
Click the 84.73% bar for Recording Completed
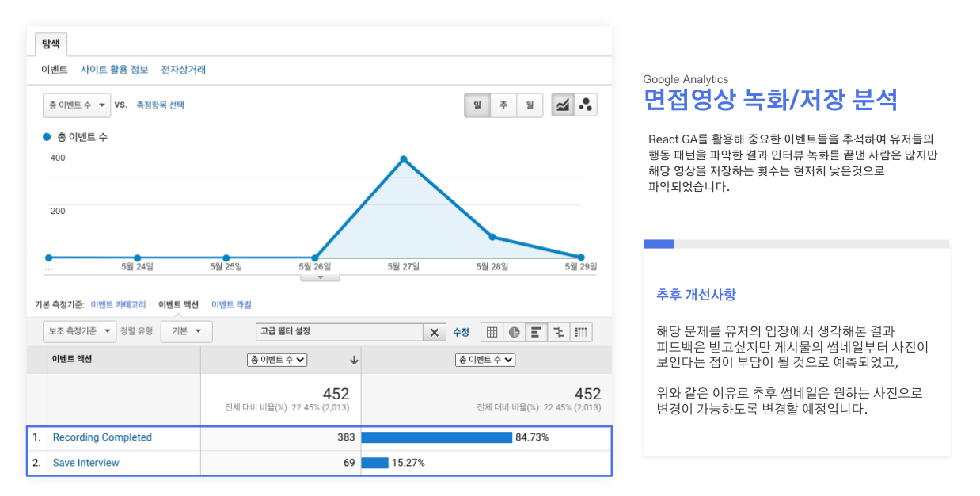tap(437, 437)
